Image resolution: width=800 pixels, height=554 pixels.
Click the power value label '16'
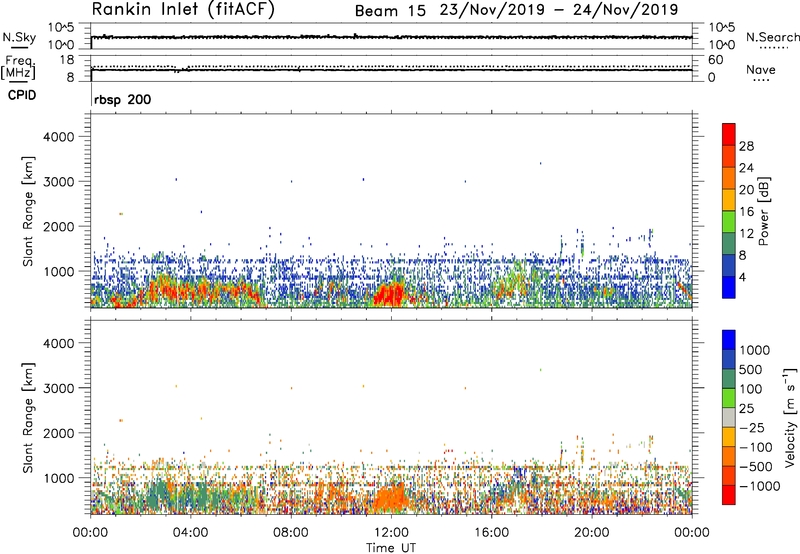point(746,212)
